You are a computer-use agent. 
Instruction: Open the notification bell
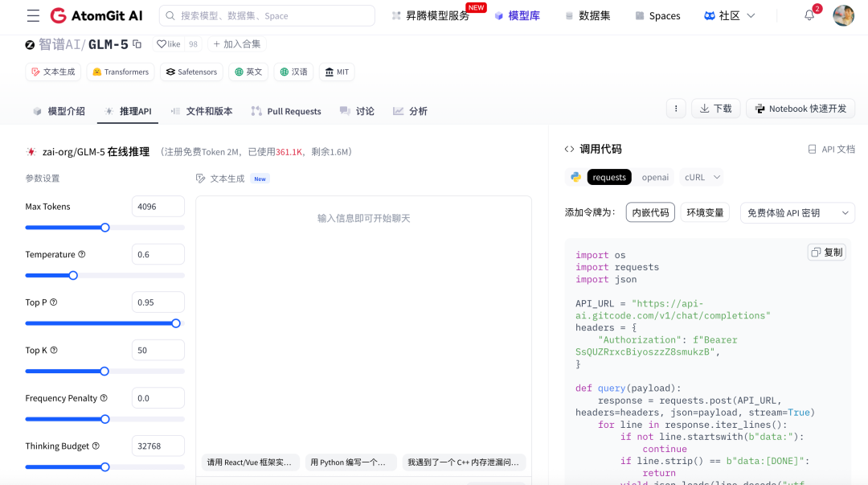809,15
